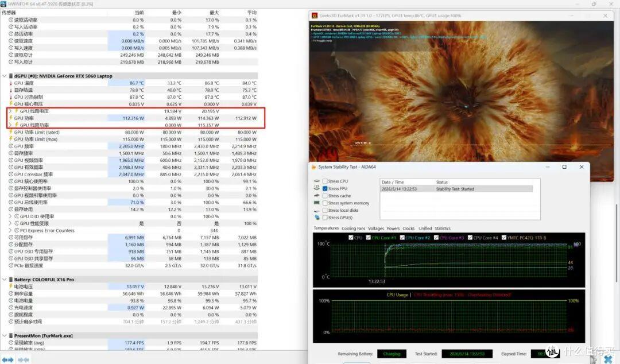Click the gray double-arrow icon in HWiNFO bottom toolbar
Image resolution: width=620 pixels, height=364 pixels.
click(x=24, y=359)
